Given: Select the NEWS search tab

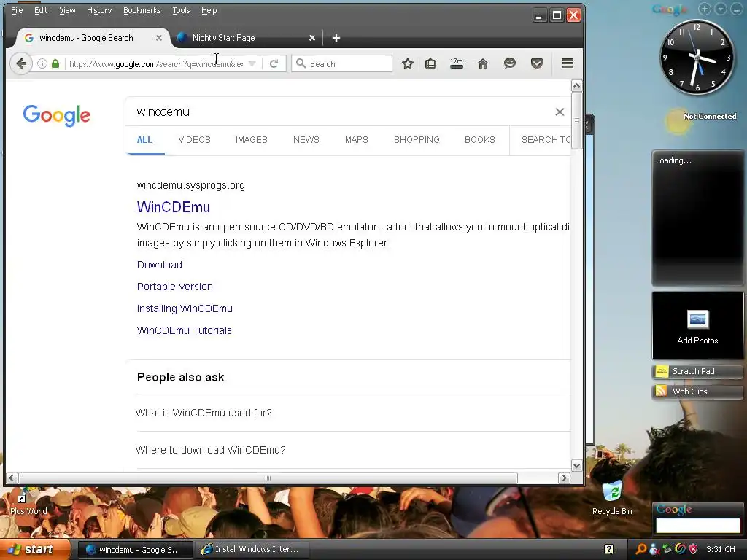Looking at the screenshot, I should (306, 139).
